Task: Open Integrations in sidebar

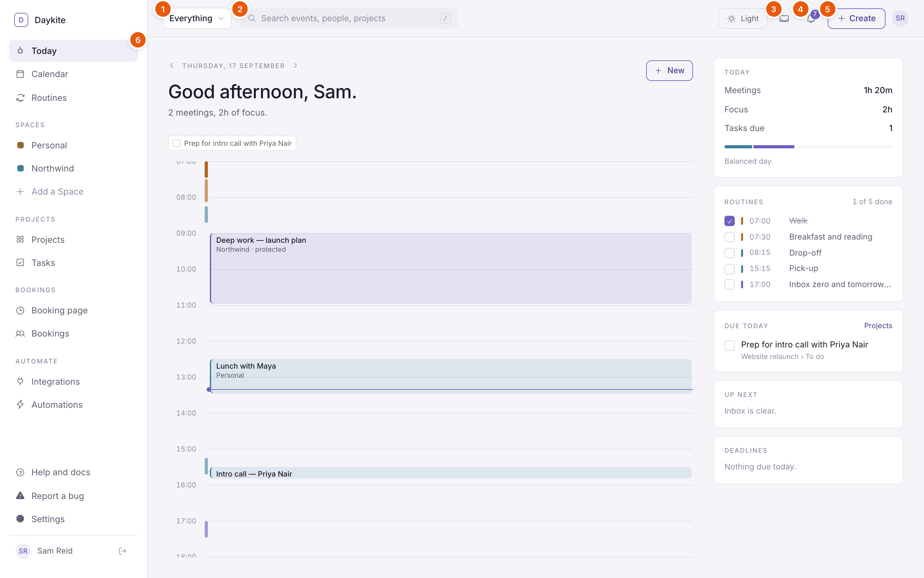Action: [x=73, y=381]
